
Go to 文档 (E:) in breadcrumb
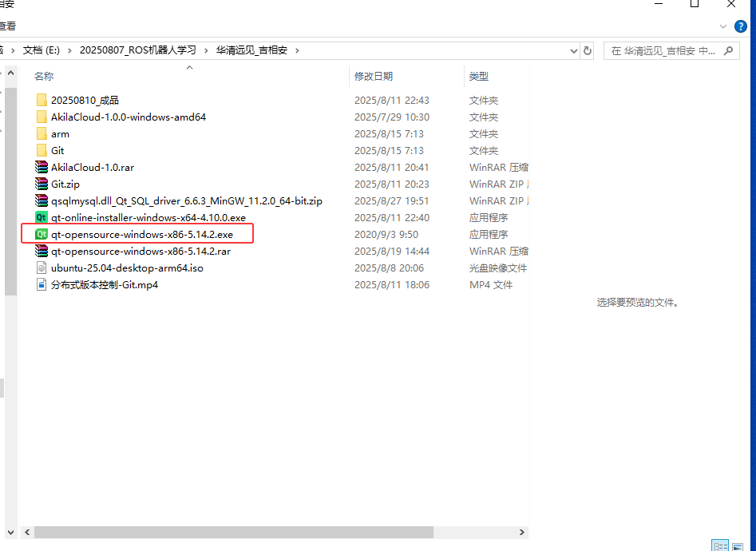click(42, 50)
